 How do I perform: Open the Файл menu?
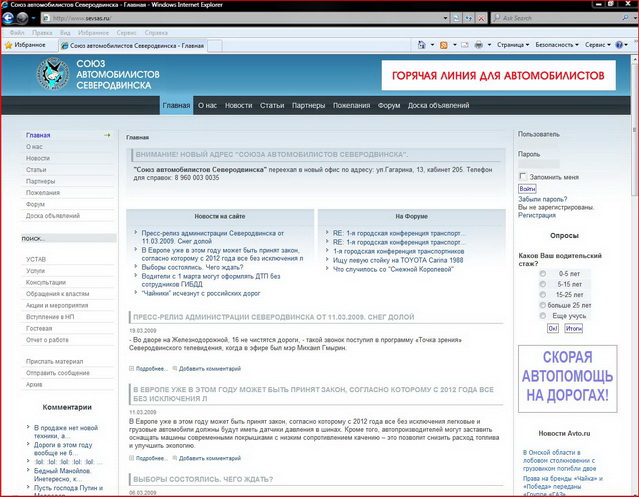pyautogui.click(x=17, y=33)
